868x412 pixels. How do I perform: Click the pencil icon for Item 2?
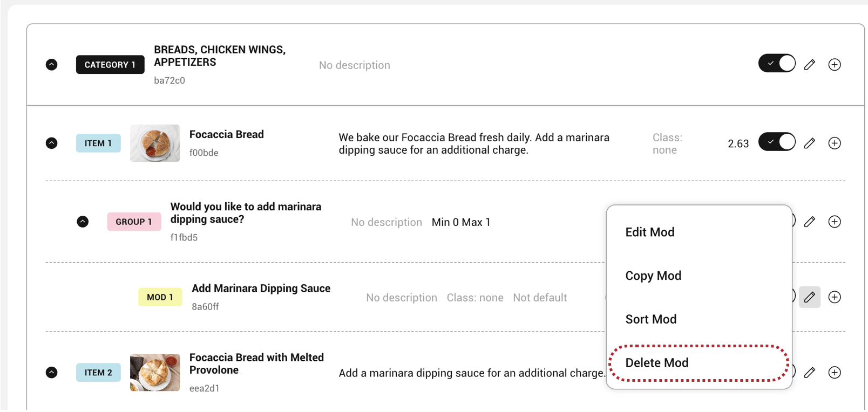(x=809, y=373)
